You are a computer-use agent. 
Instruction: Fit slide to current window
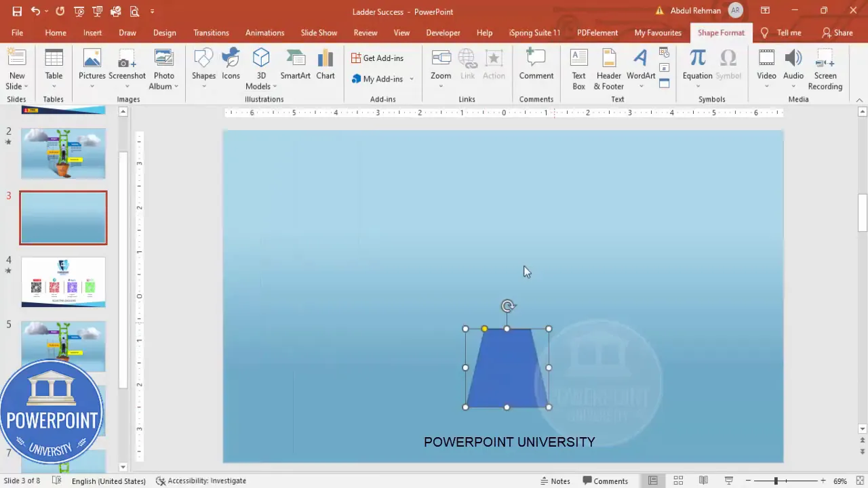859,481
